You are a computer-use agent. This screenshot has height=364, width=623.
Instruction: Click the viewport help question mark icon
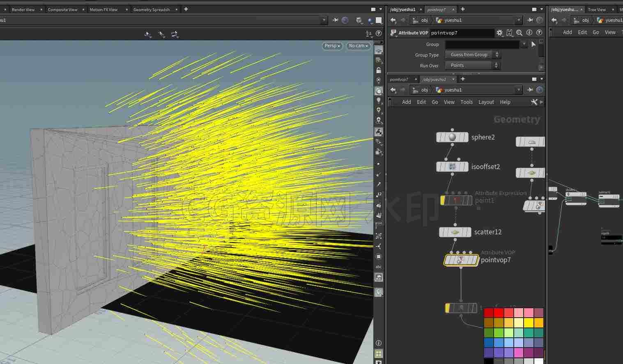pos(379,34)
